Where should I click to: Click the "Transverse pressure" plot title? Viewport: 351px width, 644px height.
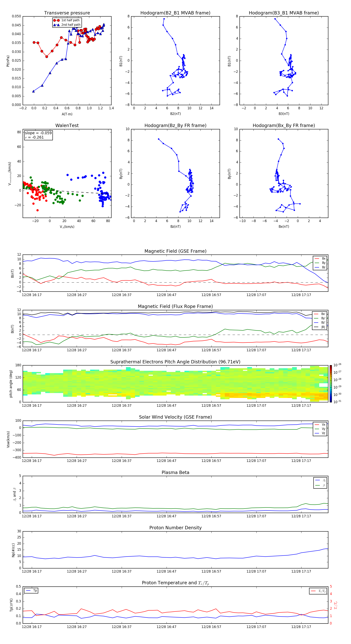point(67,13)
